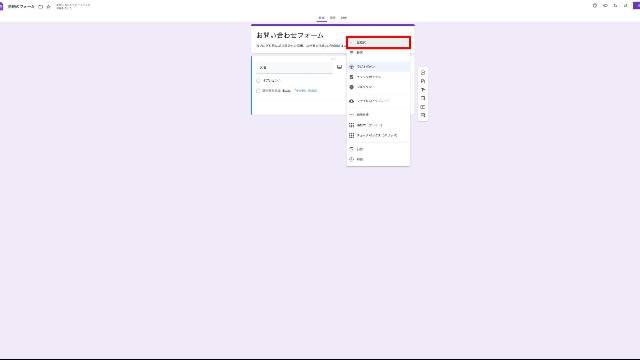Click the cloud upload icon in type menu
This screenshot has width=640, height=360.
(x=351, y=101)
